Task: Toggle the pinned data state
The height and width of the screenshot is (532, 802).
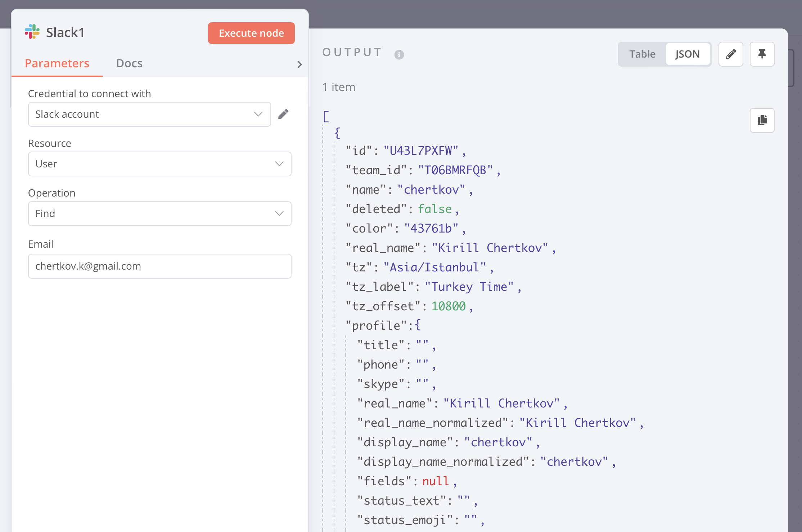Action: tap(762, 54)
